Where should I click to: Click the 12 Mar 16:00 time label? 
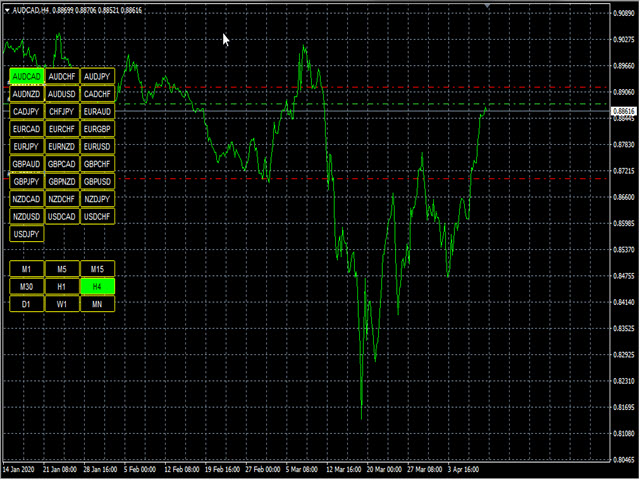[344, 469]
